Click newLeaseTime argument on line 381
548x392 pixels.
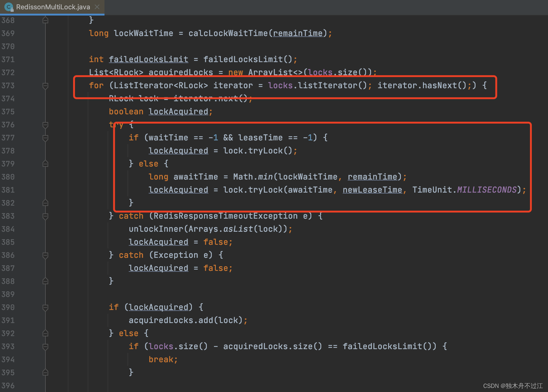click(x=372, y=190)
